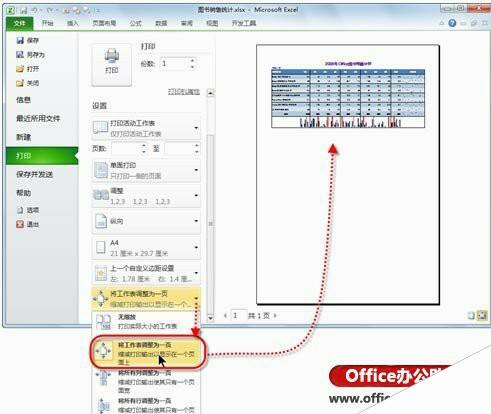Click Redo icon in Quick Access Toolbar
The image size is (491, 414).
50,10
